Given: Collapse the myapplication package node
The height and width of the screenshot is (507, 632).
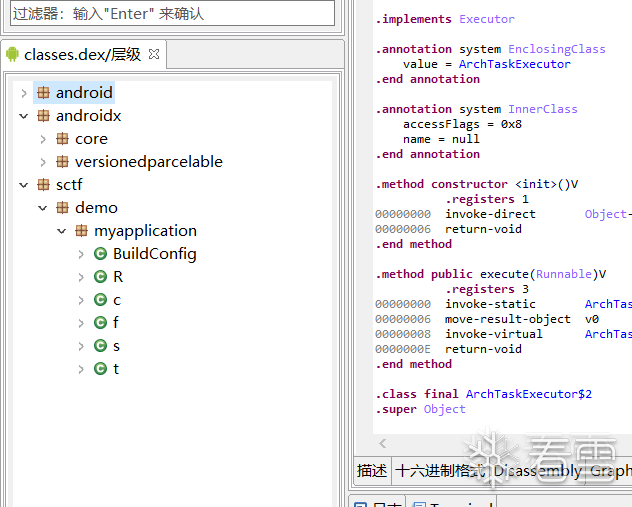Looking at the screenshot, I should [x=62, y=231].
